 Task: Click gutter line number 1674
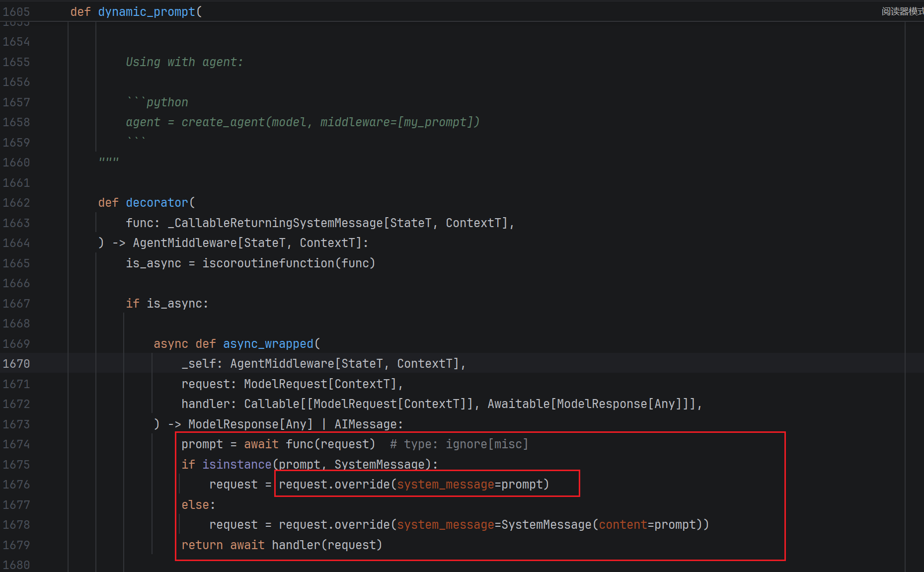16,444
